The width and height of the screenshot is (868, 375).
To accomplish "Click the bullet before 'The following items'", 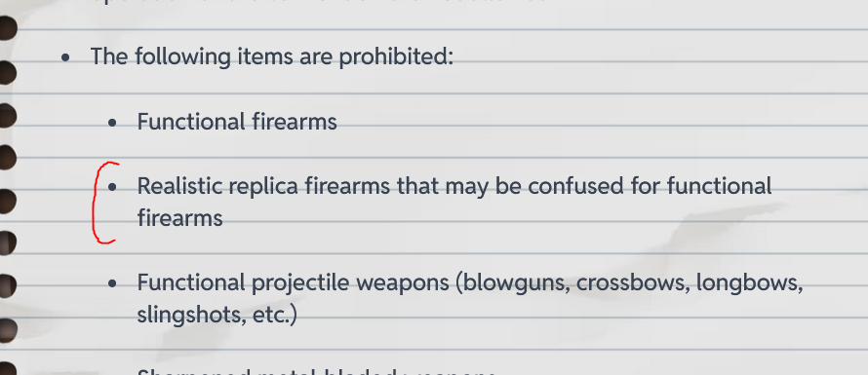I will (x=66, y=57).
